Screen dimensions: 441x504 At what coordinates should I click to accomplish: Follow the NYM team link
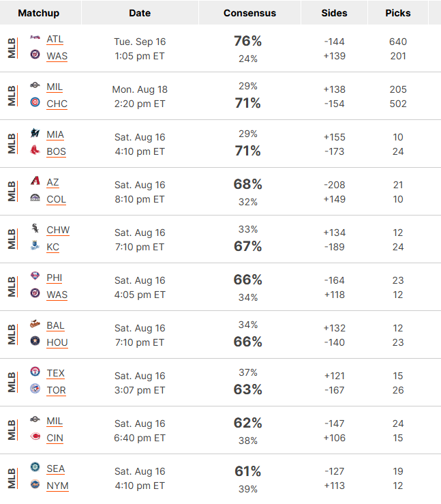57,486
